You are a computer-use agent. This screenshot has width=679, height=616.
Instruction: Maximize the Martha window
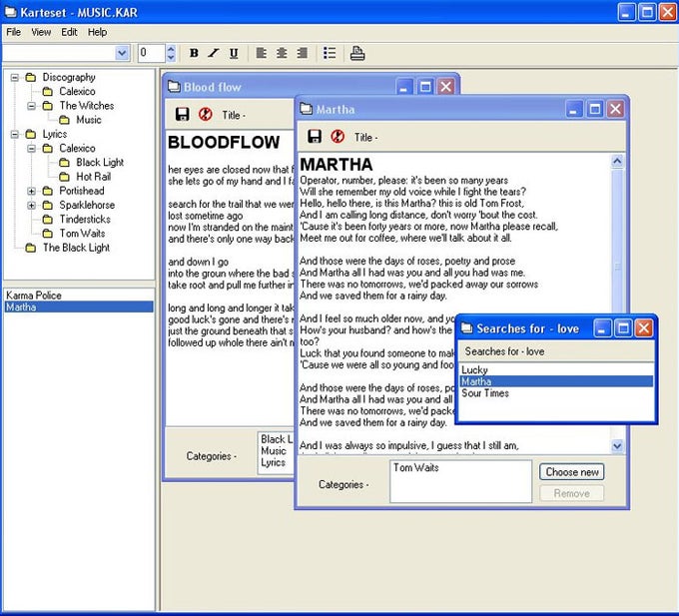[594, 109]
